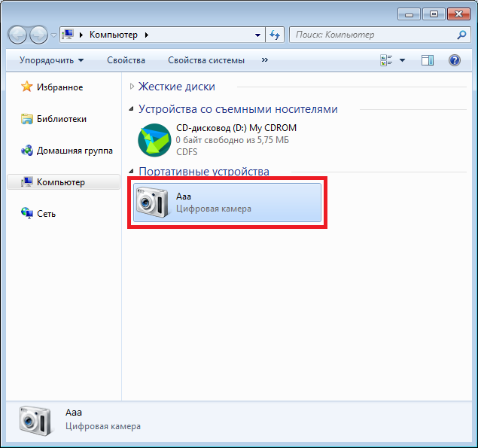Open Help with the question mark icon

click(x=455, y=60)
